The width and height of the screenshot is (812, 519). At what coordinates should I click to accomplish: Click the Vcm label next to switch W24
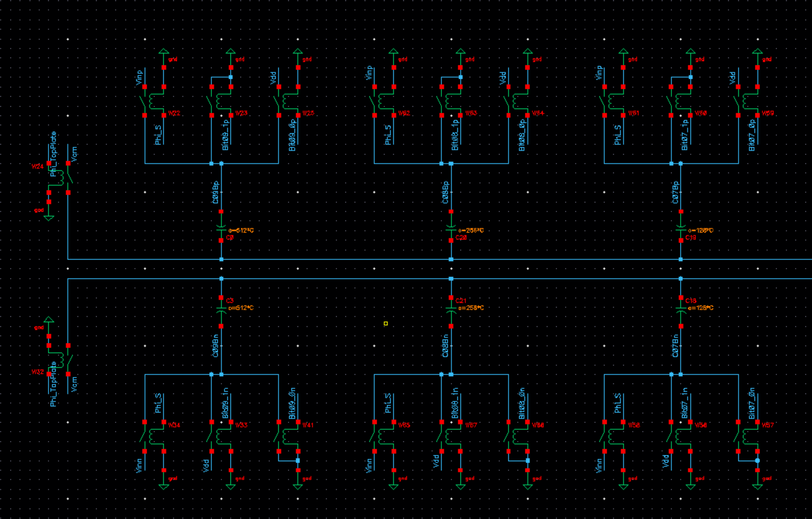(x=74, y=154)
